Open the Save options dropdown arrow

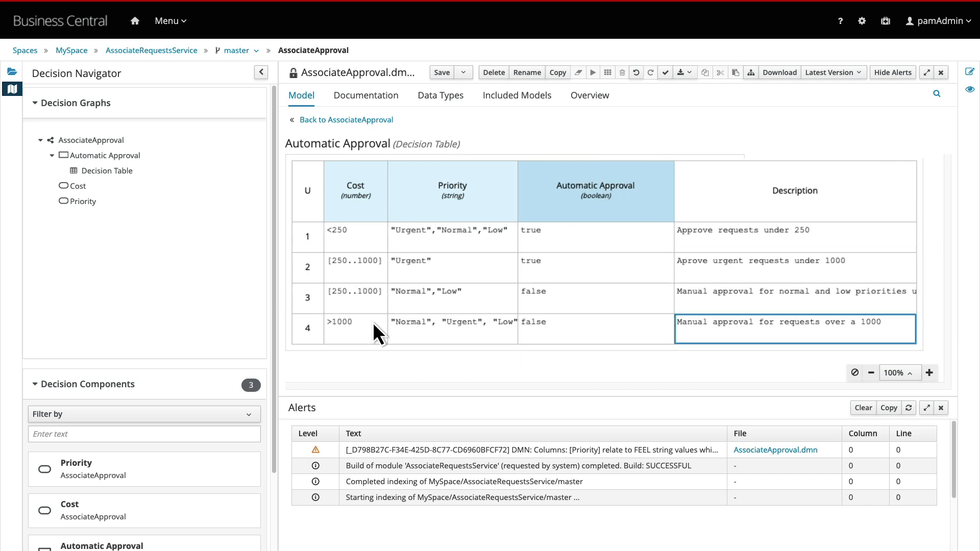[463, 72]
